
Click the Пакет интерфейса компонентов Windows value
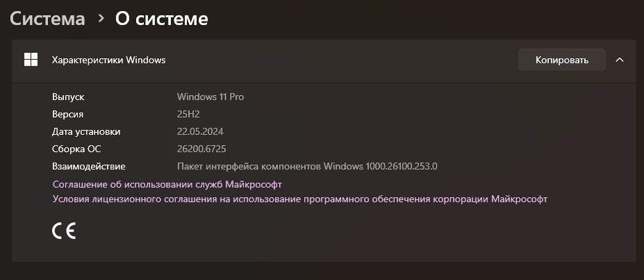tap(307, 166)
